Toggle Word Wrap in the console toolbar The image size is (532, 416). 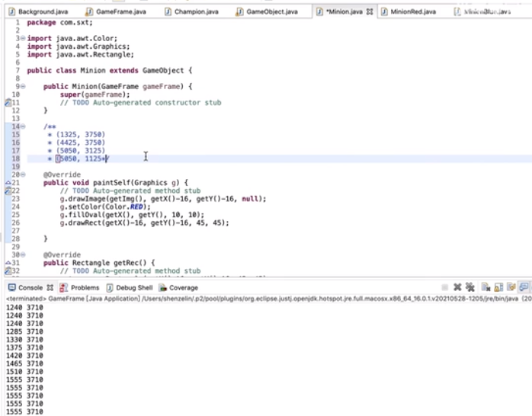(x=511, y=287)
